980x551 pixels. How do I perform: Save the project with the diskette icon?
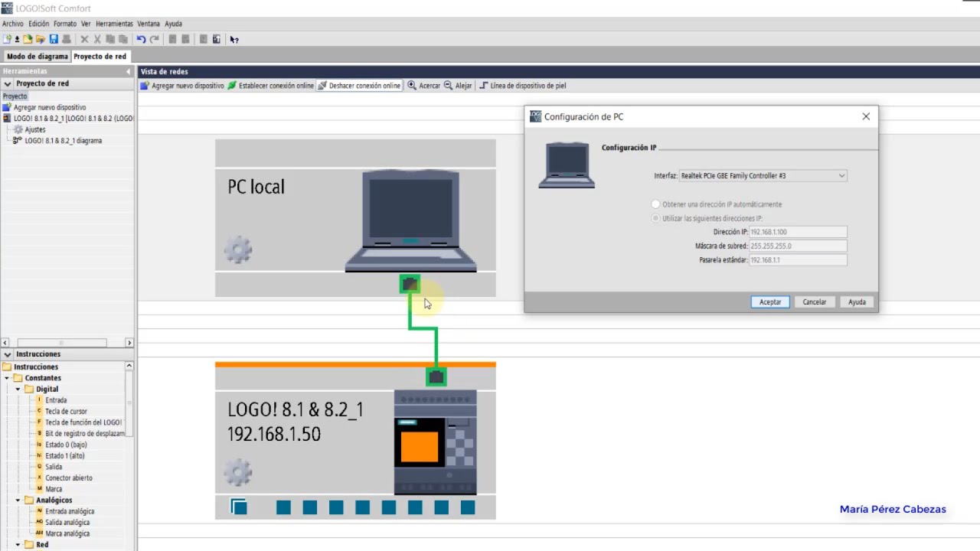(x=54, y=39)
